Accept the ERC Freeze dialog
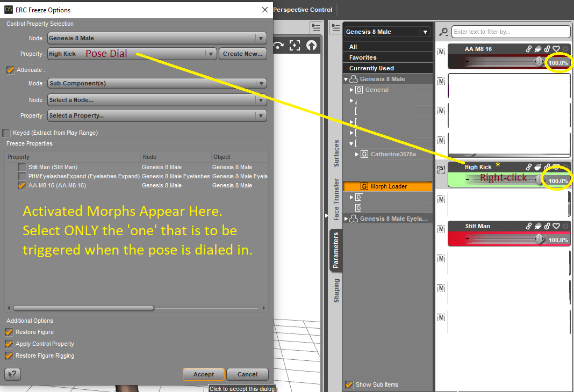 204,374
